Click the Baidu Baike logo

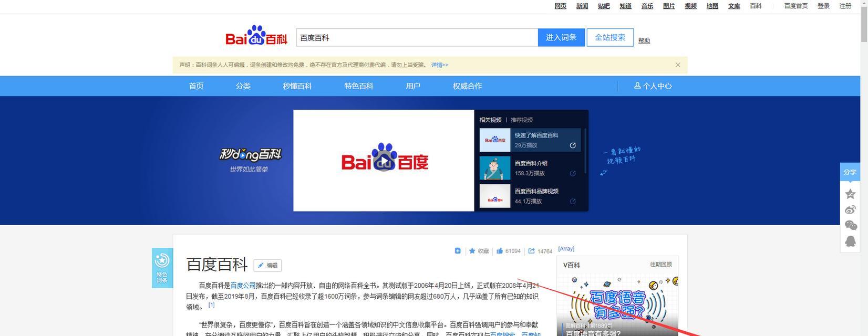256,36
